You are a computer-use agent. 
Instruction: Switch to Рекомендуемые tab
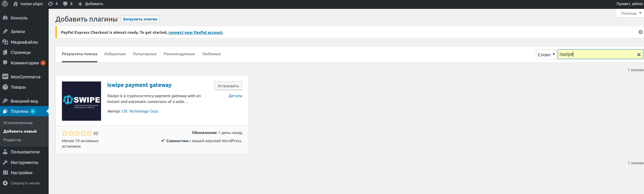click(179, 54)
